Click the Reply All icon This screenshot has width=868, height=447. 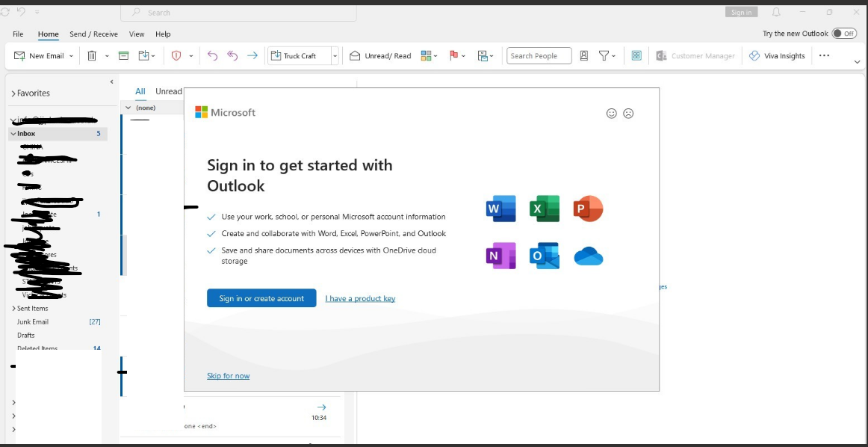tap(232, 56)
